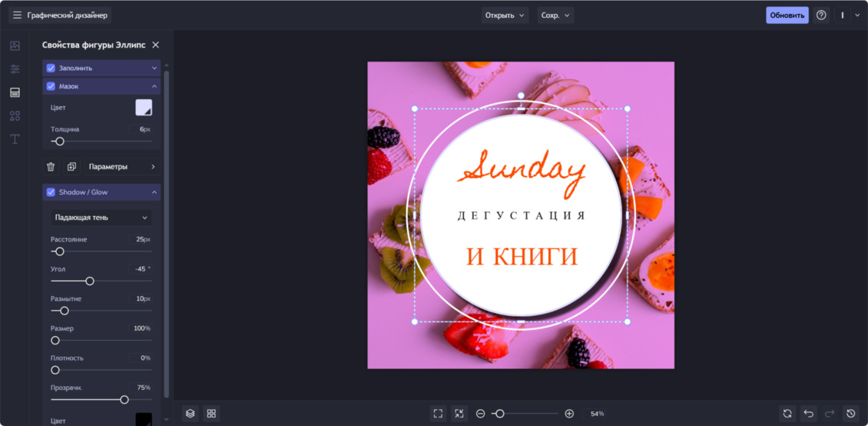Expand the Заполнить section chevron
868x426 pixels.
pos(154,68)
